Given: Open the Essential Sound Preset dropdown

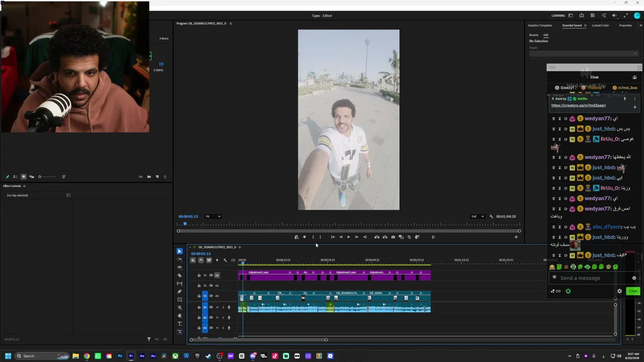Looking at the screenshot, I should coord(584,53).
